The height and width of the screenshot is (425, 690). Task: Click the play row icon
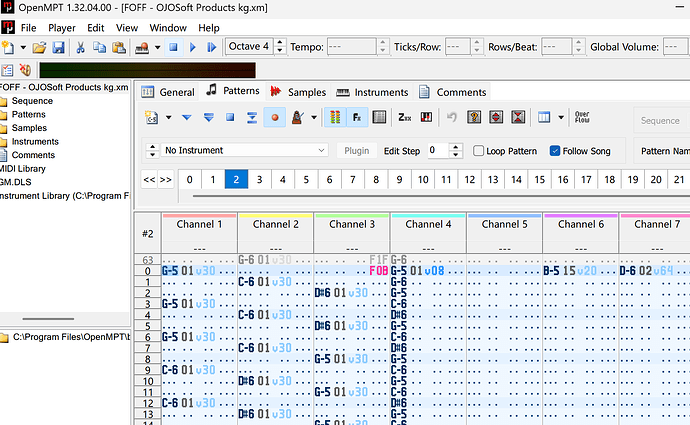point(252,117)
